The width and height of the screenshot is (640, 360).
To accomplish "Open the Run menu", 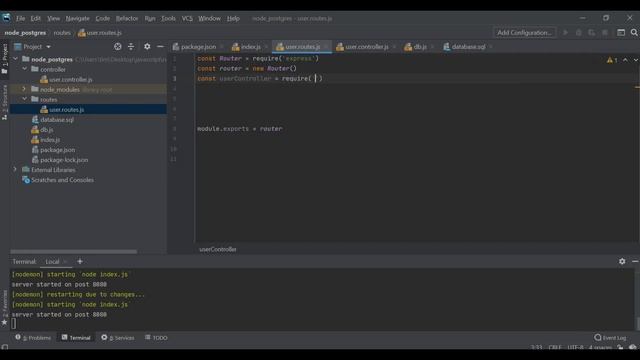I will coord(150,18).
